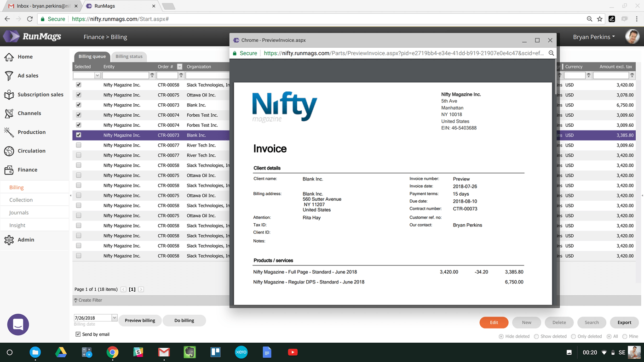Click the Production wand icon
Image resolution: width=644 pixels, height=362 pixels.
9,132
